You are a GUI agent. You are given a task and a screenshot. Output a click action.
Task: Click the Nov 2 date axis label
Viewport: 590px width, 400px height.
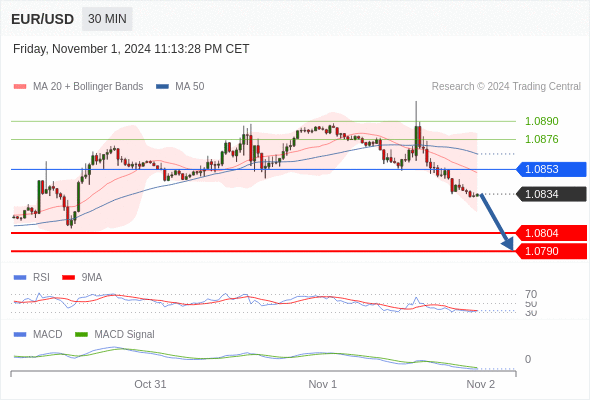(481, 384)
